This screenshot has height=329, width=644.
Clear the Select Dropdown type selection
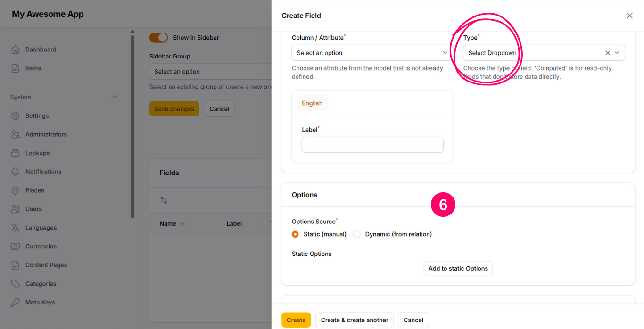pos(608,53)
